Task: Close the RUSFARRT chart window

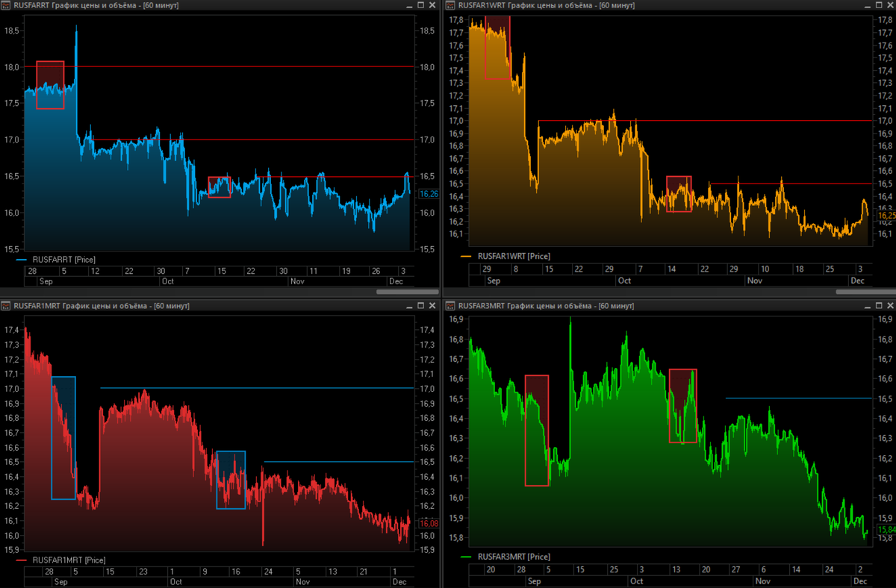Action: (432, 5)
